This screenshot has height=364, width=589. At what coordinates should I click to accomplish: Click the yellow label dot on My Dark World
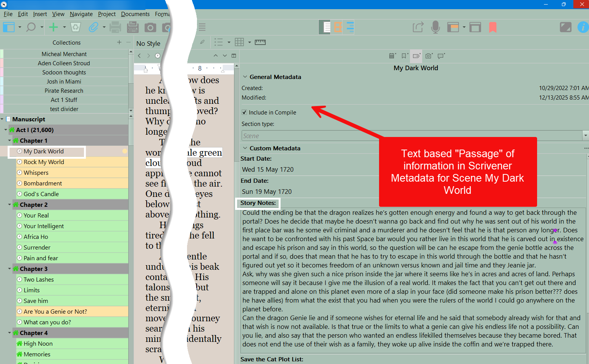[125, 151]
